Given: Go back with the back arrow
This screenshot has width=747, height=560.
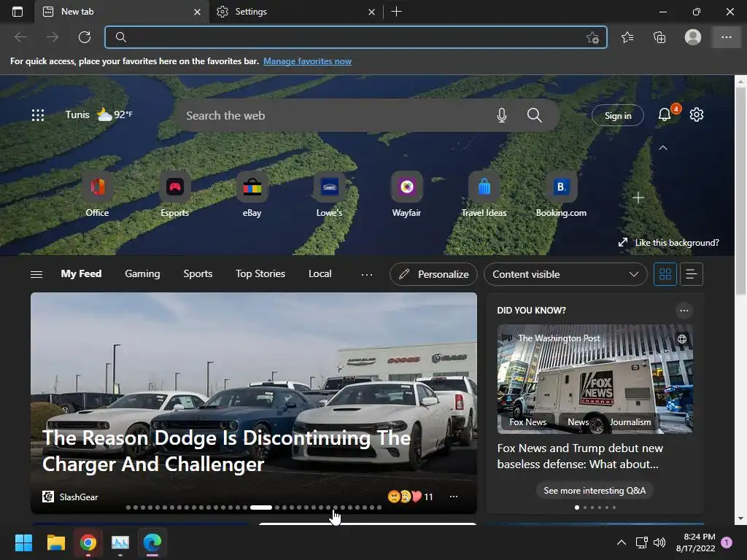Looking at the screenshot, I should (x=20, y=37).
